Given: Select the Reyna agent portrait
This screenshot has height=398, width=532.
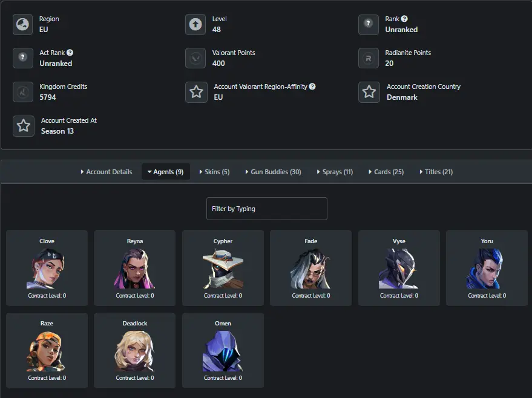Looking at the screenshot, I should (135, 269).
